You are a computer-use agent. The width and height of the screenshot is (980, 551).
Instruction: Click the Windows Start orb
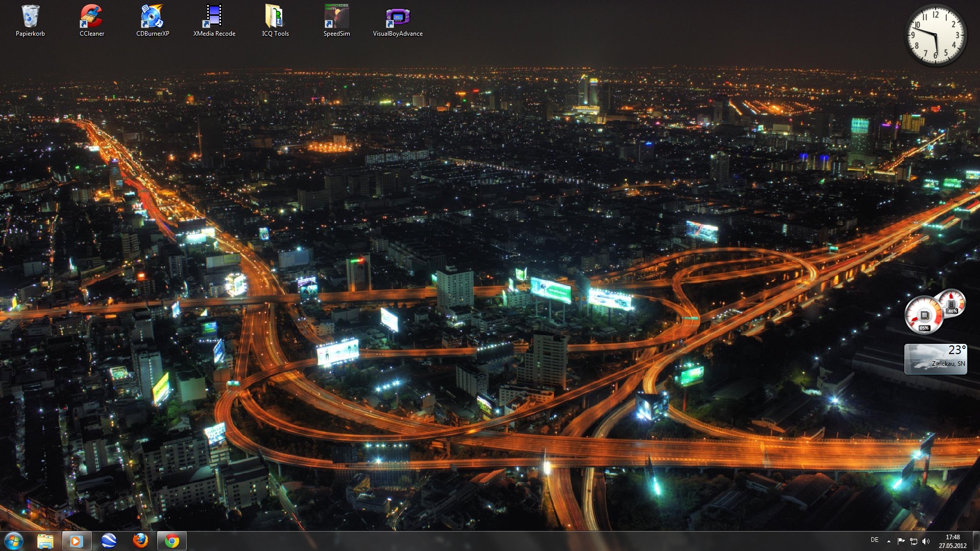click(14, 541)
